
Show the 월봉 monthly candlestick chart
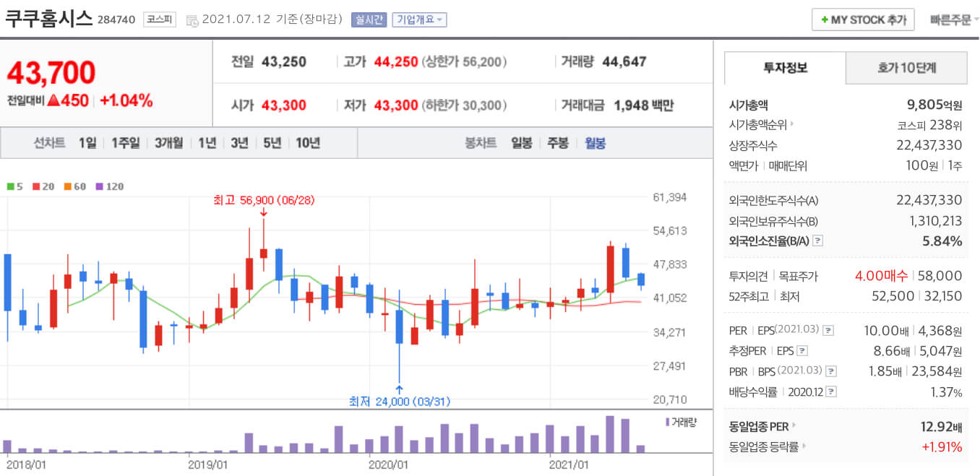tap(596, 143)
